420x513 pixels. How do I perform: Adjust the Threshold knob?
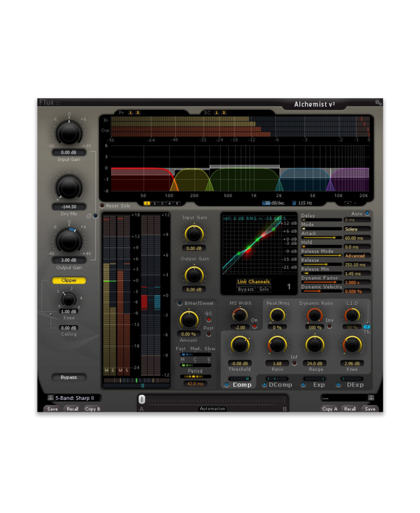point(240,345)
